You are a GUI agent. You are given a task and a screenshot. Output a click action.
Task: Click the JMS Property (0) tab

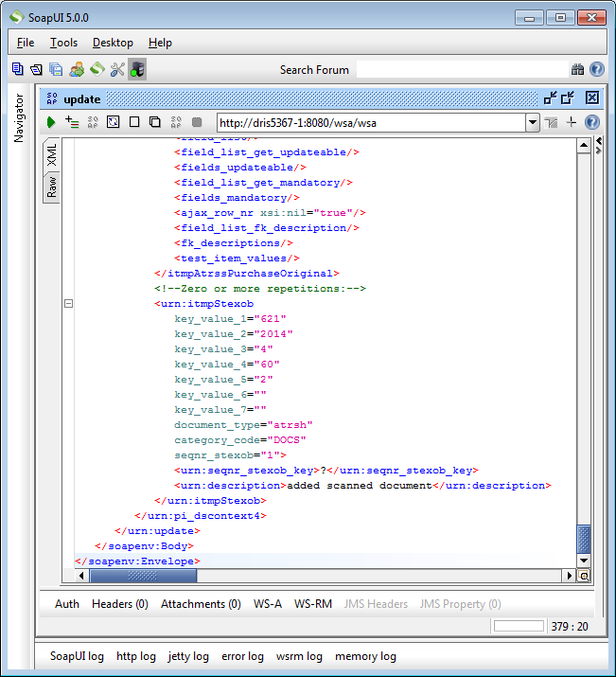click(x=460, y=603)
